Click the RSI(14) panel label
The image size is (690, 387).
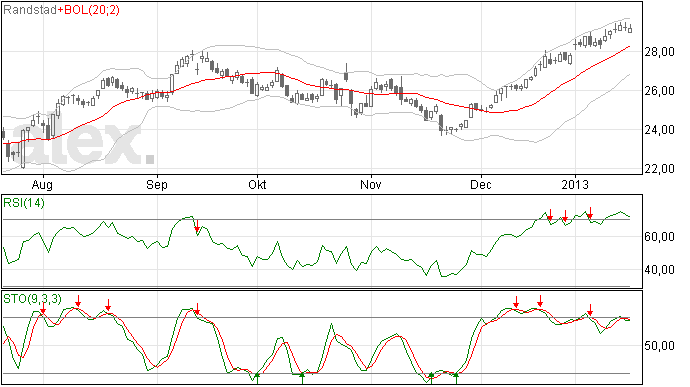[24, 203]
